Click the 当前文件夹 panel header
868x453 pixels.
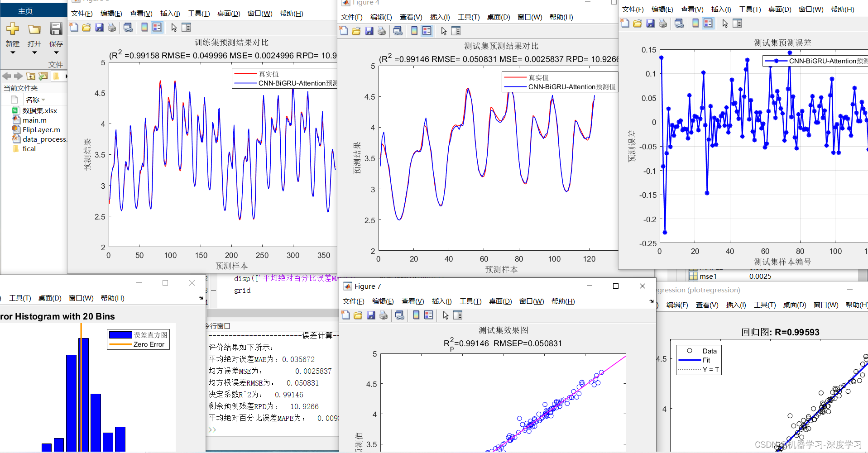pos(21,88)
